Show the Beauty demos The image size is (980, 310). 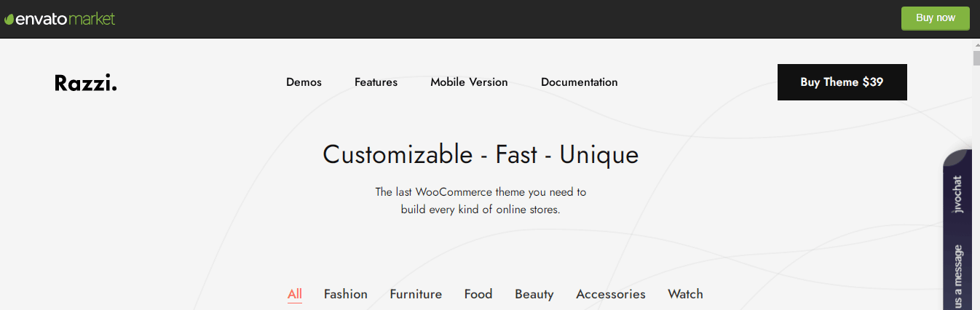[x=534, y=294]
